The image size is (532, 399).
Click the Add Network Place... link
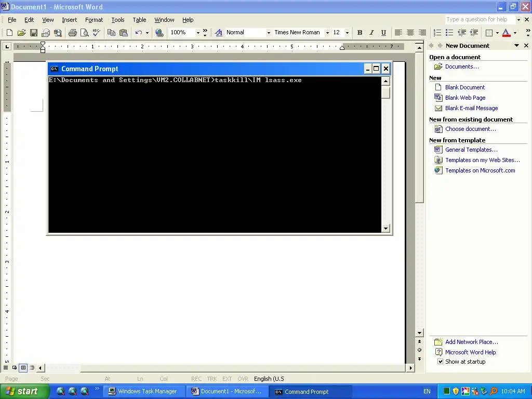[x=471, y=342]
